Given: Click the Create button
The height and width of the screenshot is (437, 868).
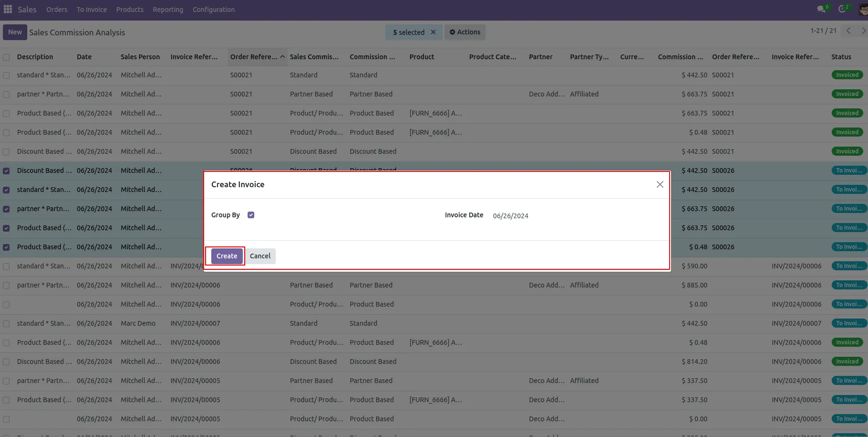Looking at the screenshot, I should pos(227,256).
